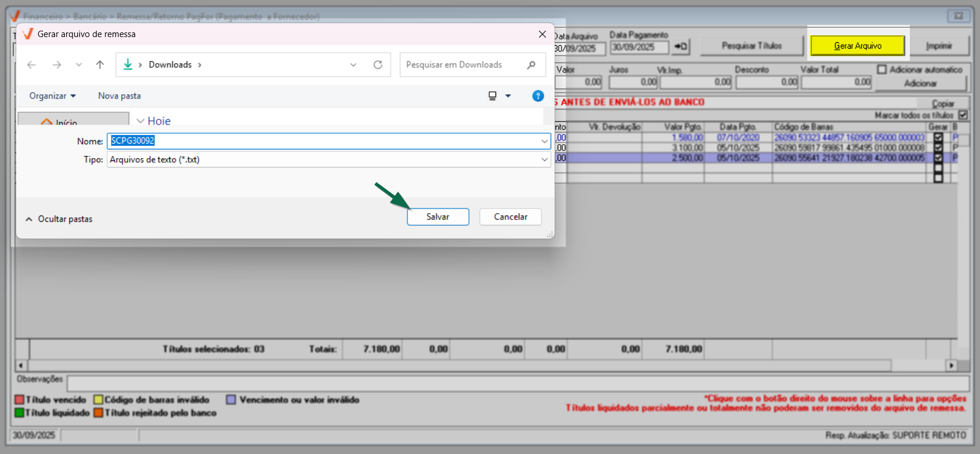This screenshot has height=454, width=980.
Task: Click the Título liquidado green legend swatch
Action: [x=19, y=413]
